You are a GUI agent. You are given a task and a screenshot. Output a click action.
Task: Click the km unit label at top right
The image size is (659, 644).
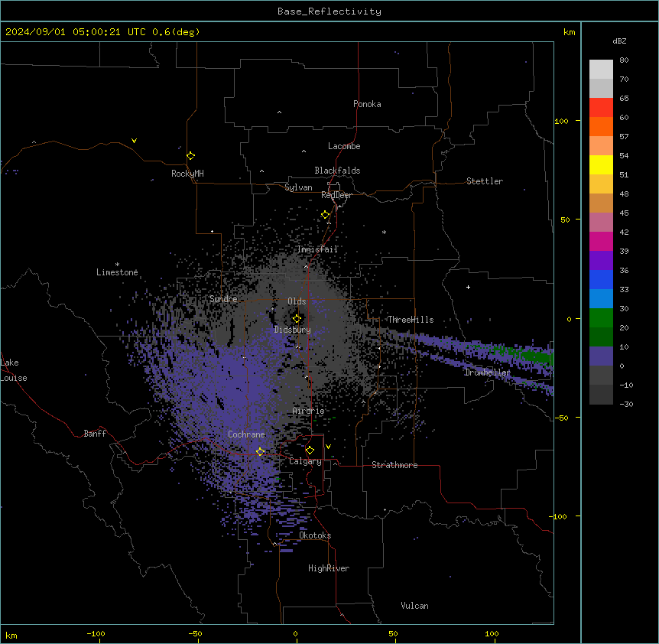[570, 32]
